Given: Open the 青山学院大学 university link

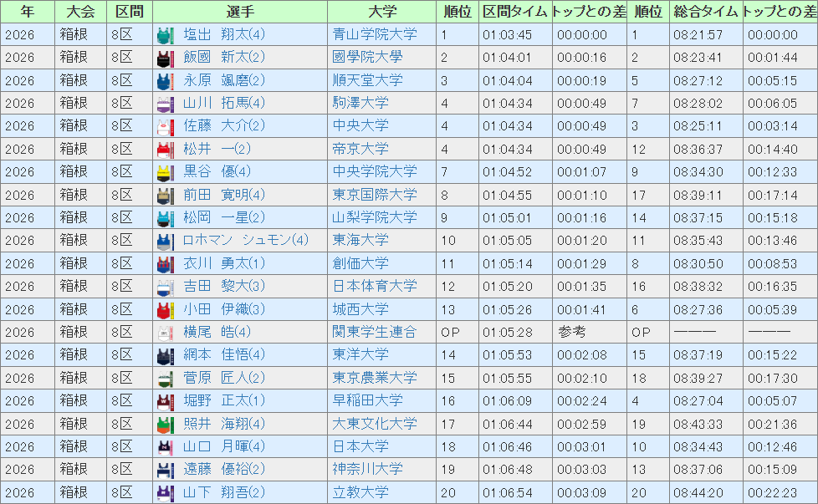Looking at the screenshot, I should pyautogui.click(x=374, y=35).
